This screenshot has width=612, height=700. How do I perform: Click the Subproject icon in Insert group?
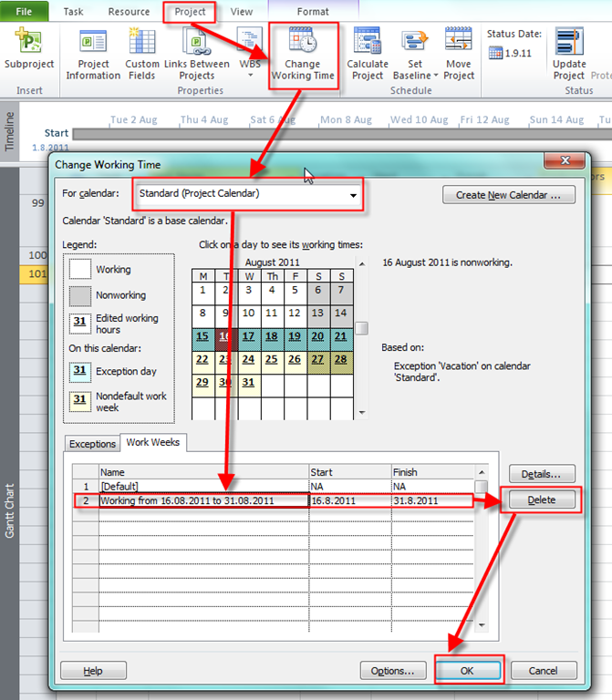pyautogui.click(x=28, y=43)
